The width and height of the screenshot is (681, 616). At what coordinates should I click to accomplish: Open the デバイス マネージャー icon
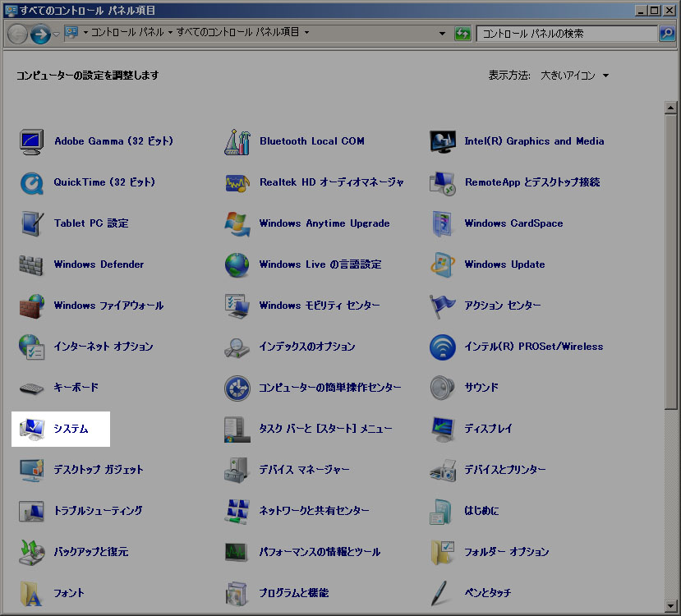[x=237, y=470]
